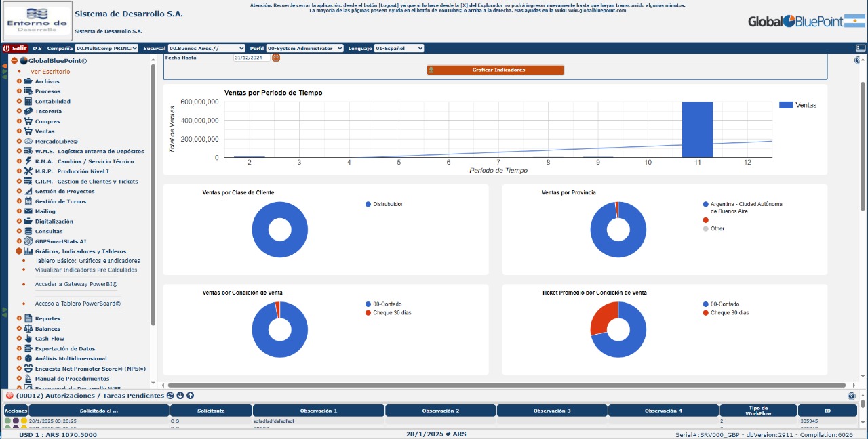Click the Tesorería module icon
Image resolution: width=868 pixels, height=439 pixels.
click(28, 111)
